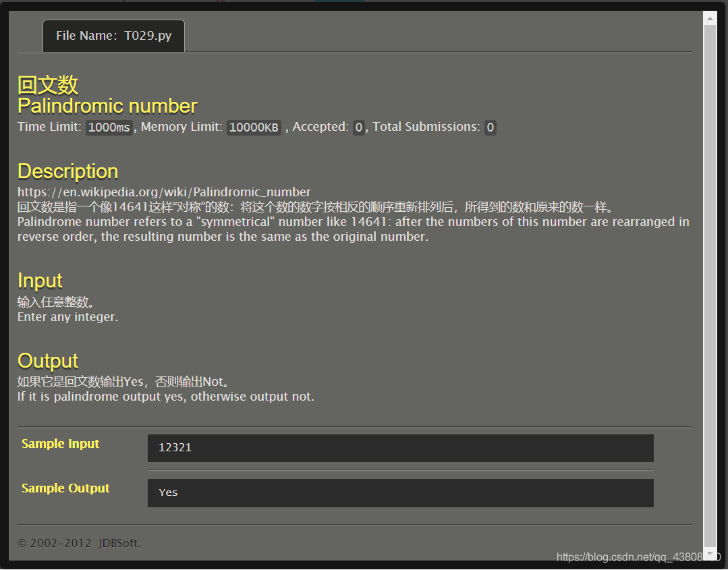
Task: Click the Input heading
Action: [40, 281]
